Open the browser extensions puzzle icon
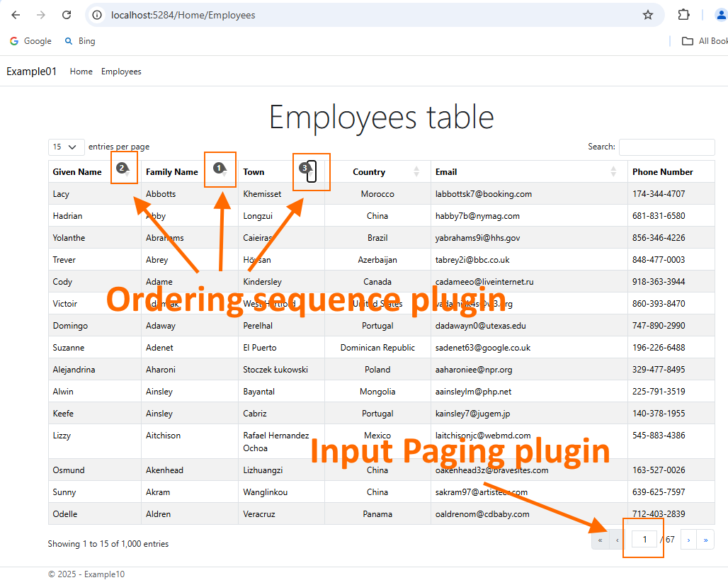Screen dimensions: 728x585 (683, 14)
